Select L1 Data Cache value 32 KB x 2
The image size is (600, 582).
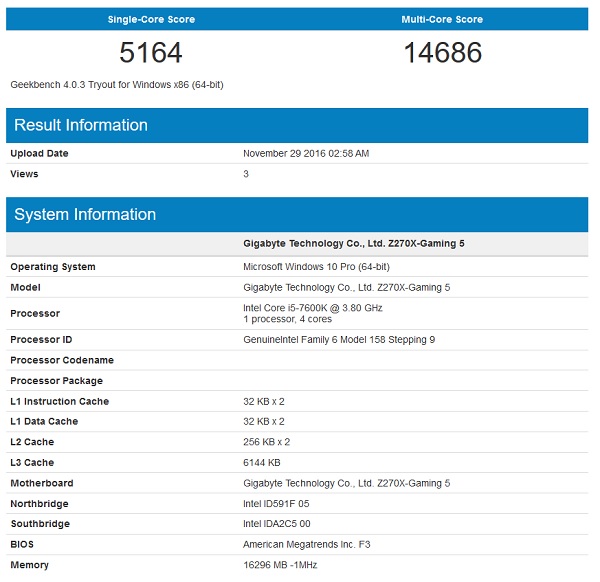coord(264,421)
